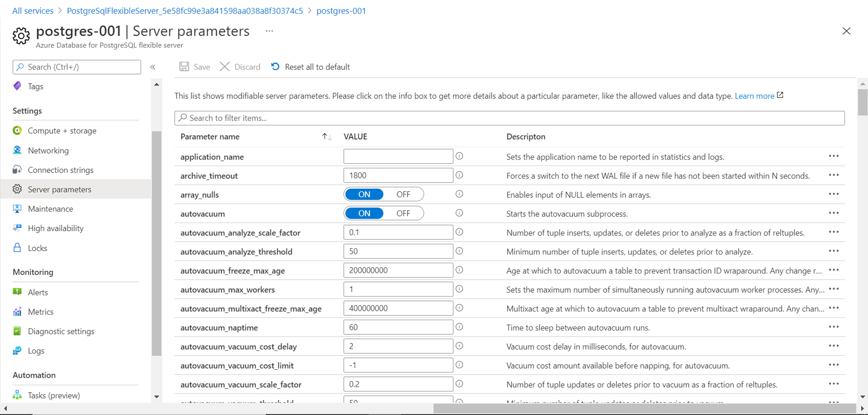This screenshot has width=868, height=415.
Task: Click the Reset all to default icon
Action: pos(276,67)
